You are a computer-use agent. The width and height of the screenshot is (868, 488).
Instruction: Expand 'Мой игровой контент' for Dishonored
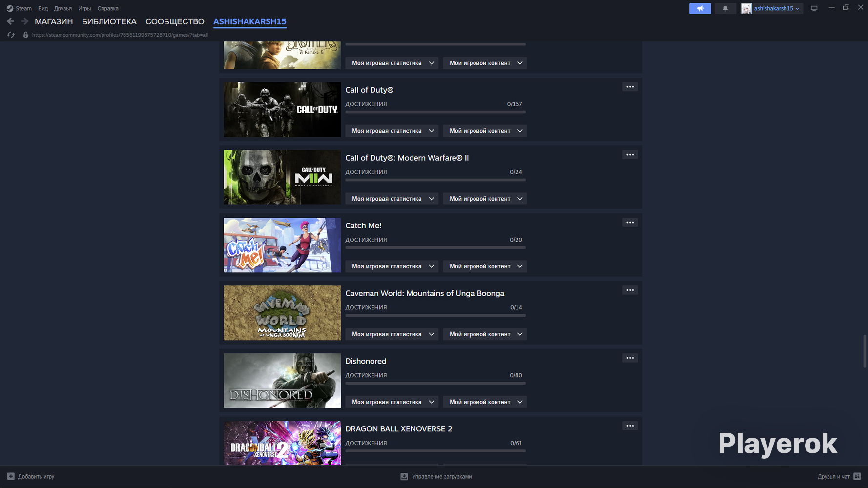[x=485, y=402]
